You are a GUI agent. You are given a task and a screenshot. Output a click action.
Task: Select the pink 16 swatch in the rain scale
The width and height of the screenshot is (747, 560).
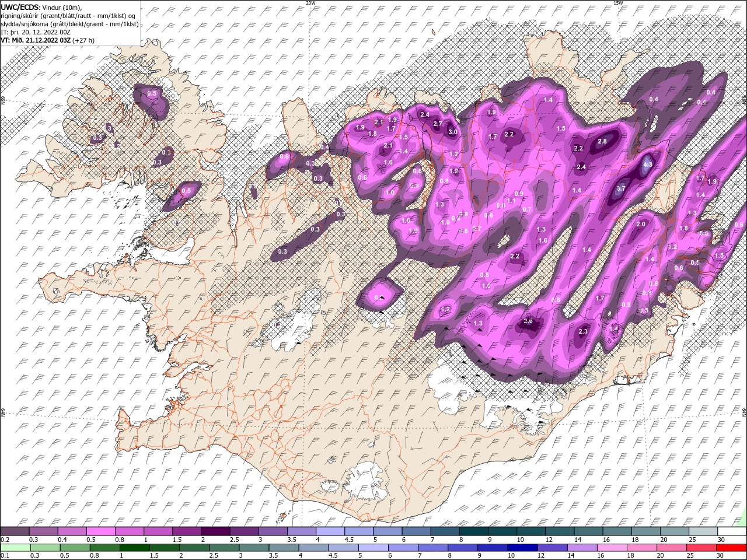coord(612,547)
